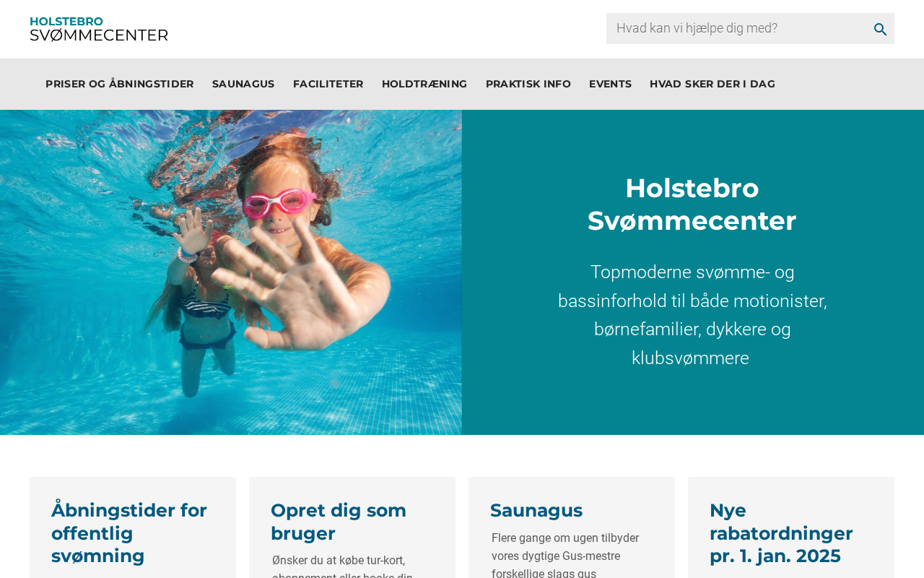
Task: Open the Saunagus menu item
Action: (x=243, y=84)
